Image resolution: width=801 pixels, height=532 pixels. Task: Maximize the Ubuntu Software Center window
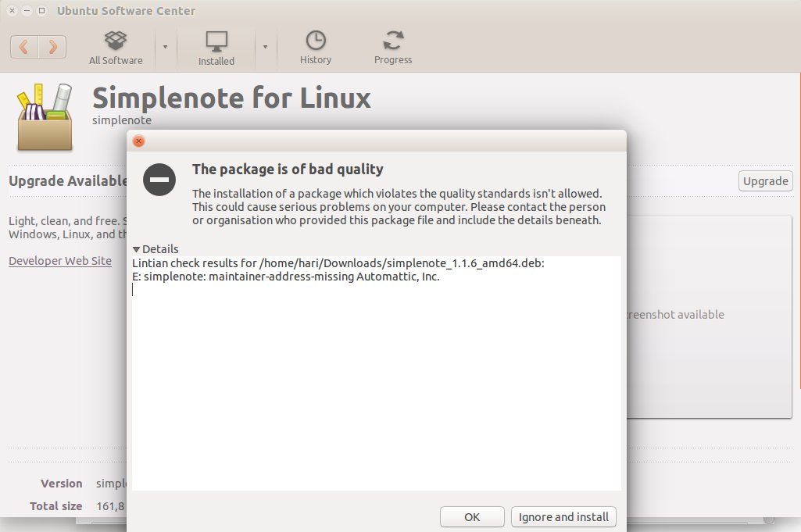tap(42, 10)
